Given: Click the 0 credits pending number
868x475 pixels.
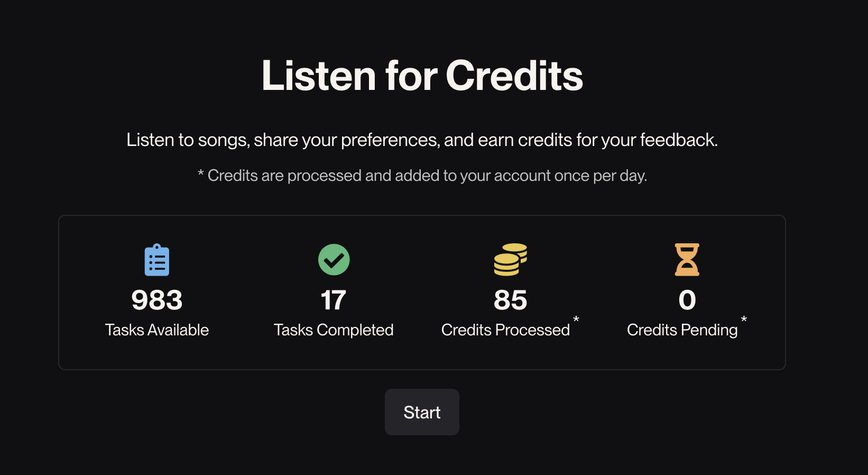Looking at the screenshot, I should pyautogui.click(x=687, y=300).
